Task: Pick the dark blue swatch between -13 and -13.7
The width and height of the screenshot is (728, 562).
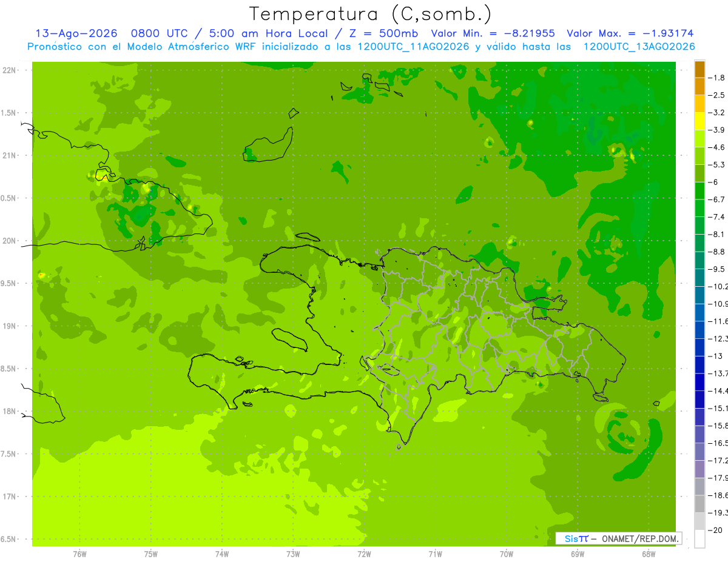Action: 699,364
